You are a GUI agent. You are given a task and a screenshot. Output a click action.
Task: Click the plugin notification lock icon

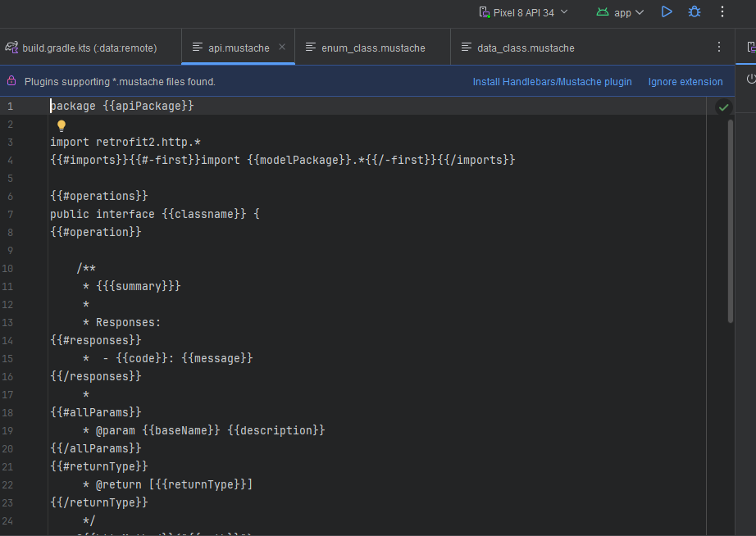click(x=11, y=81)
